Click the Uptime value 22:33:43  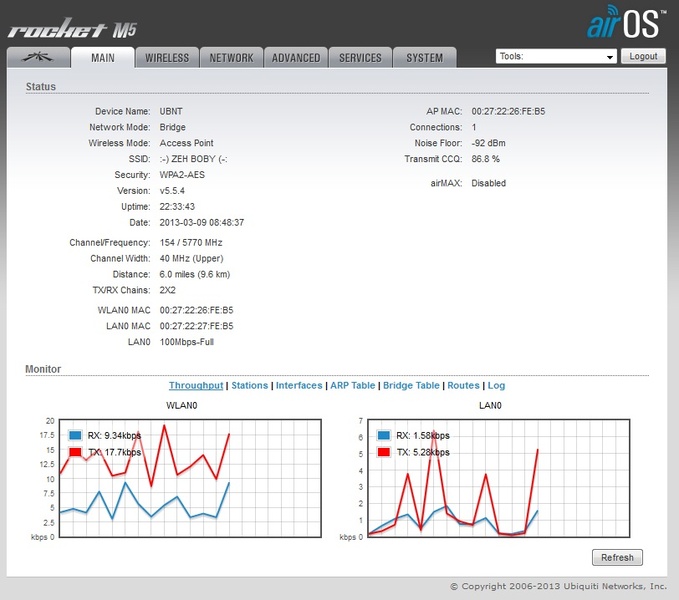177,206
